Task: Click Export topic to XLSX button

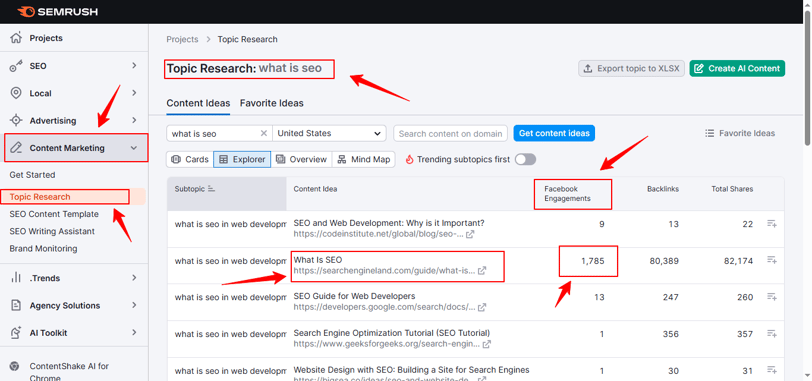Action: tap(632, 68)
